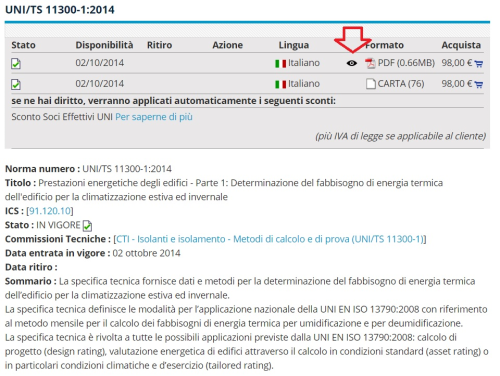Open ICS code 91.120.10 link
The width and height of the screenshot is (500, 376).
50,211
